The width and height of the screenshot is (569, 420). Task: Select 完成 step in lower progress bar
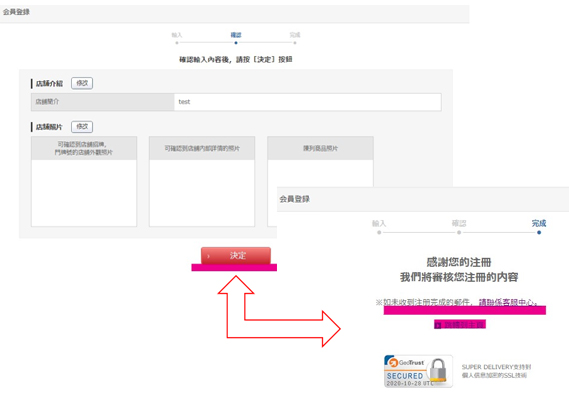pos(539,223)
